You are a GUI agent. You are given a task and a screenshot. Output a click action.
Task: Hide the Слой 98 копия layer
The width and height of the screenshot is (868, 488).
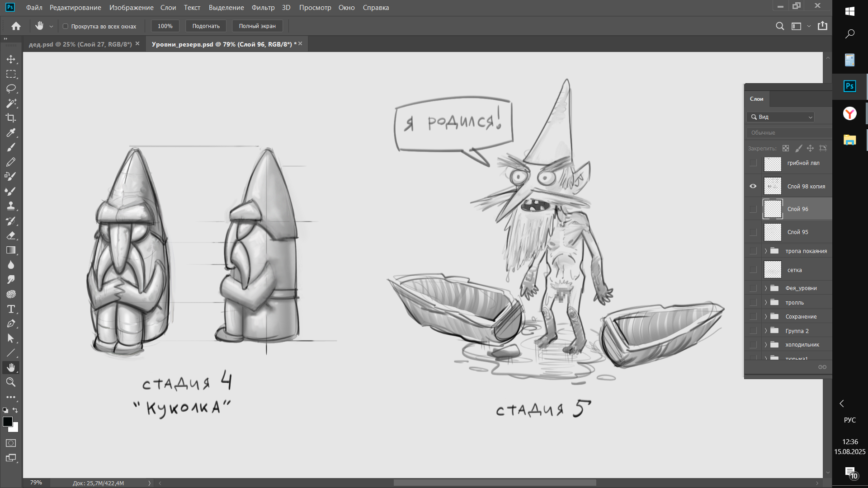point(753,186)
